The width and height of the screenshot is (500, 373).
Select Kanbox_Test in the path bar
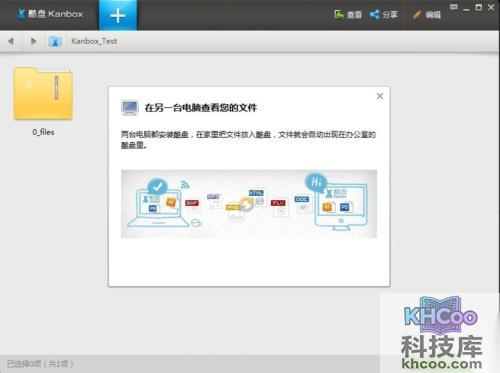pos(94,41)
